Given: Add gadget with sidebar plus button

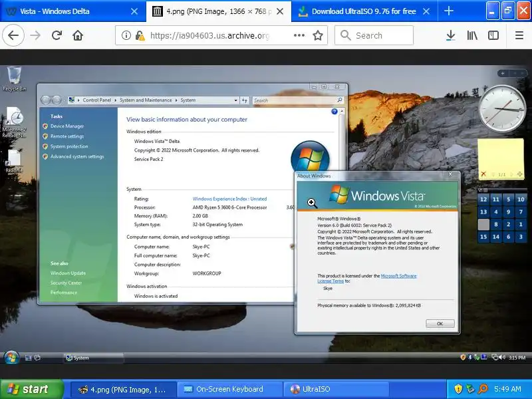Looking at the screenshot, I should 503,73.
